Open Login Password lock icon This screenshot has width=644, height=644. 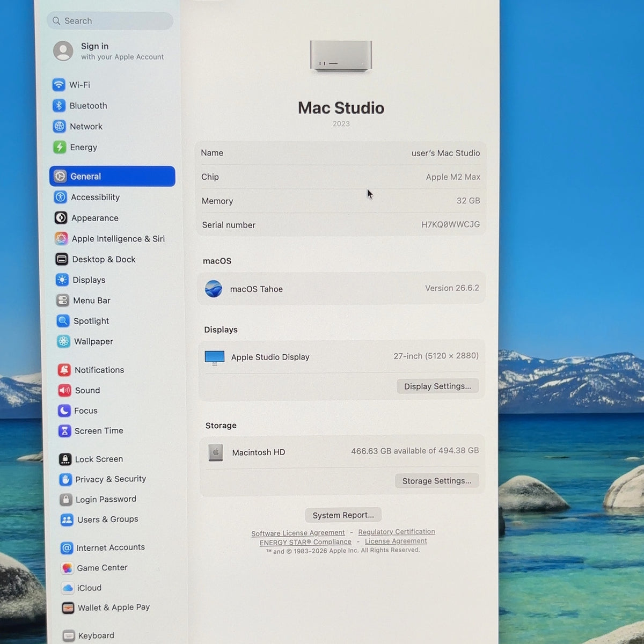pos(66,500)
